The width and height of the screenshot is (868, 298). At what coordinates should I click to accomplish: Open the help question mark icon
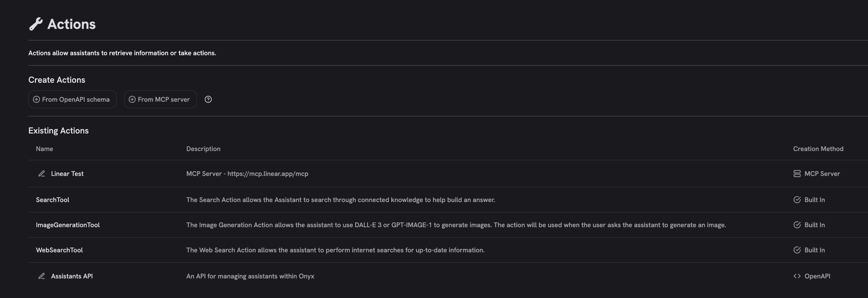coord(208,99)
